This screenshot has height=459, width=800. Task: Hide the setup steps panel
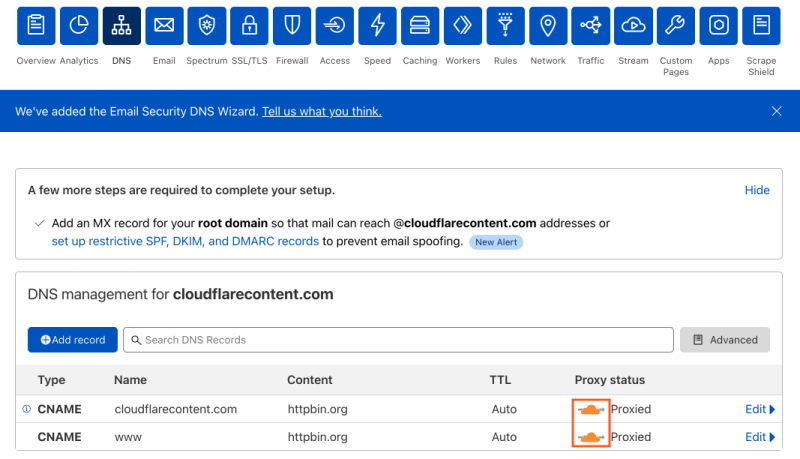[x=757, y=190]
